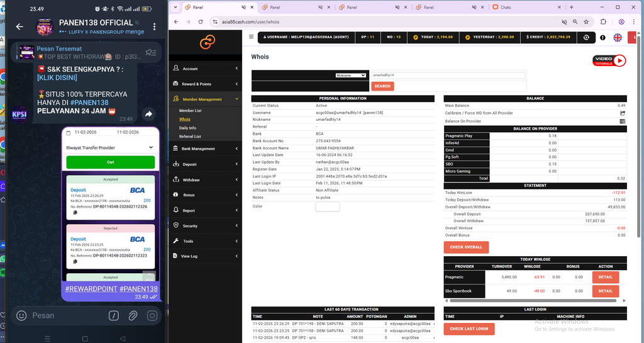
Task: Click DETAIL button for Sbo Sportbook row
Action: click(606, 291)
